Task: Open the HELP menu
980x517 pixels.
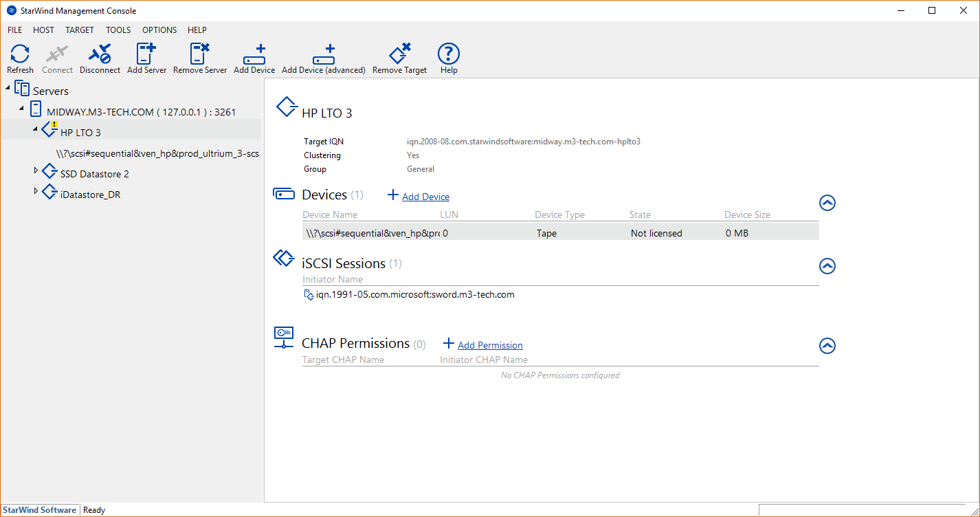Action: click(x=197, y=30)
